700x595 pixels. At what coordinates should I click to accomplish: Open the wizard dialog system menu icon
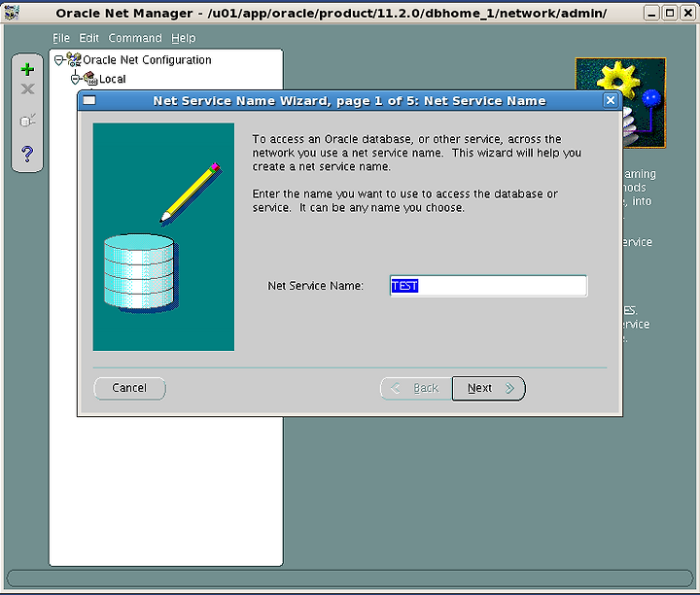(x=89, y=100)
